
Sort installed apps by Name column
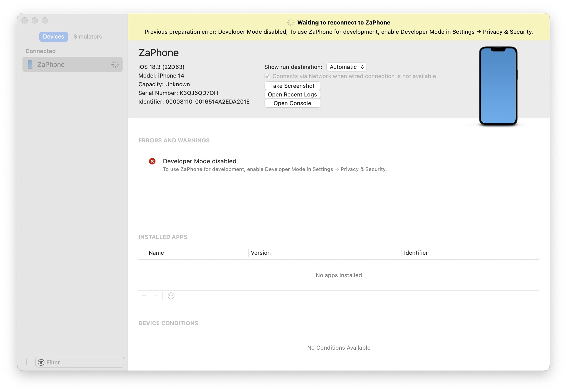156,253
